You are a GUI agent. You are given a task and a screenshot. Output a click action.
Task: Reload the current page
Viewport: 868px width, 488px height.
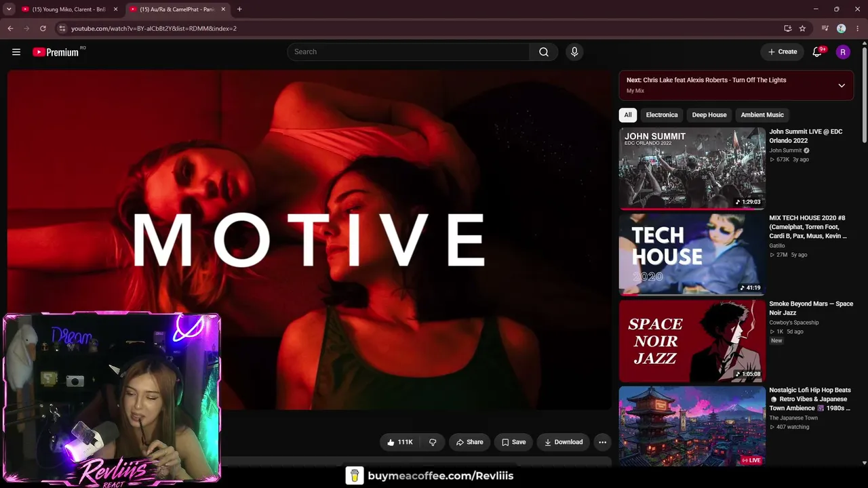tap(43, 28)
